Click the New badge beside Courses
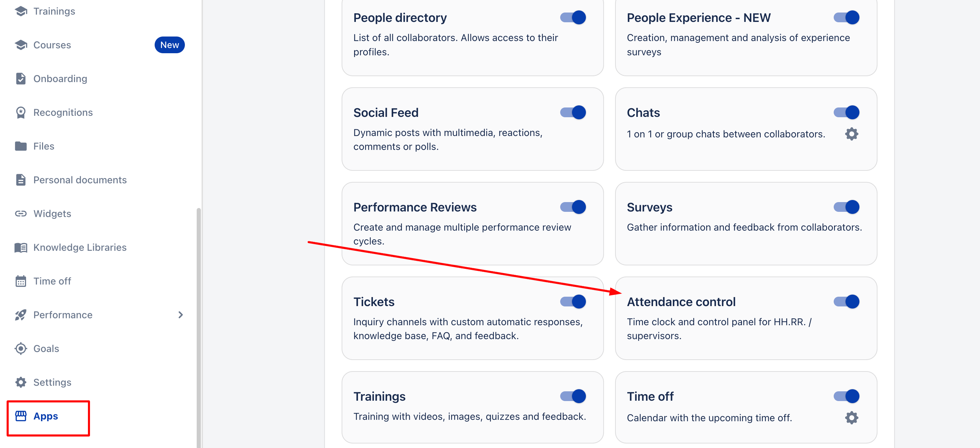 click(169, 45)
